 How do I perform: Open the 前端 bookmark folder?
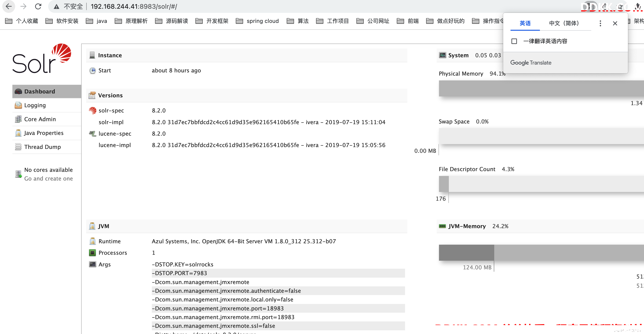(408, 21)
